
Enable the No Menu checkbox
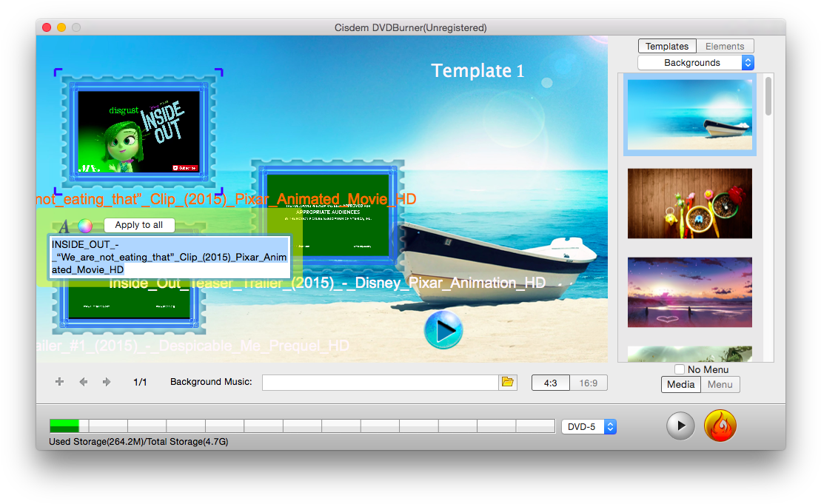[678, 369]
